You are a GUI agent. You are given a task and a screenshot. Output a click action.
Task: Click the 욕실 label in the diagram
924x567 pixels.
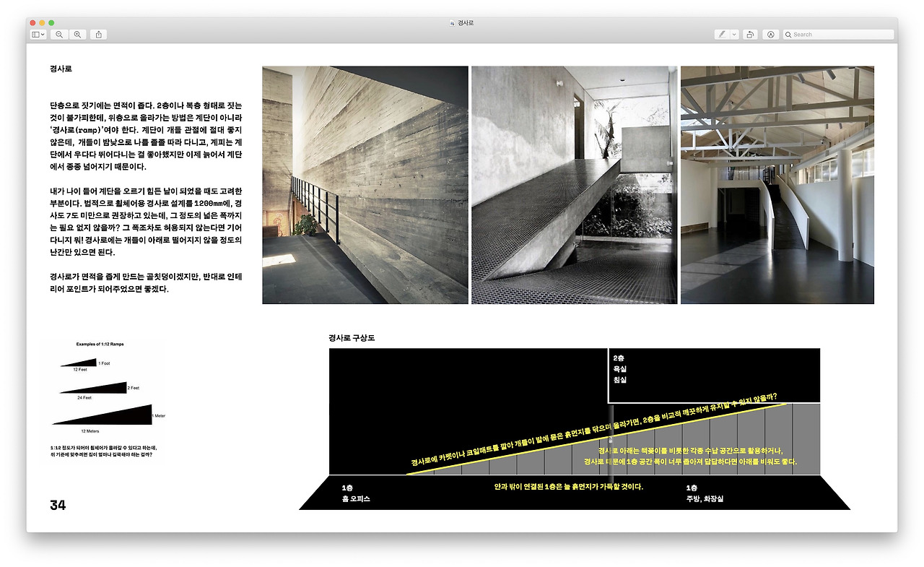click(x=619, y=369)
